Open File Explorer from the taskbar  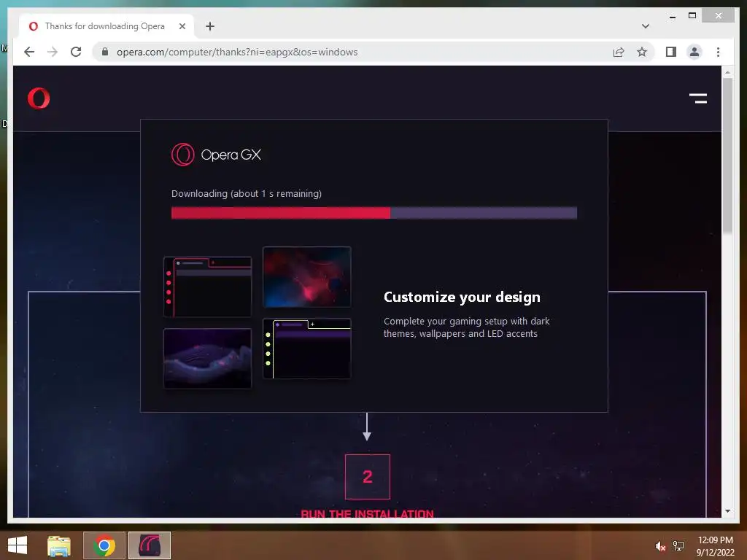pos(59,545)
